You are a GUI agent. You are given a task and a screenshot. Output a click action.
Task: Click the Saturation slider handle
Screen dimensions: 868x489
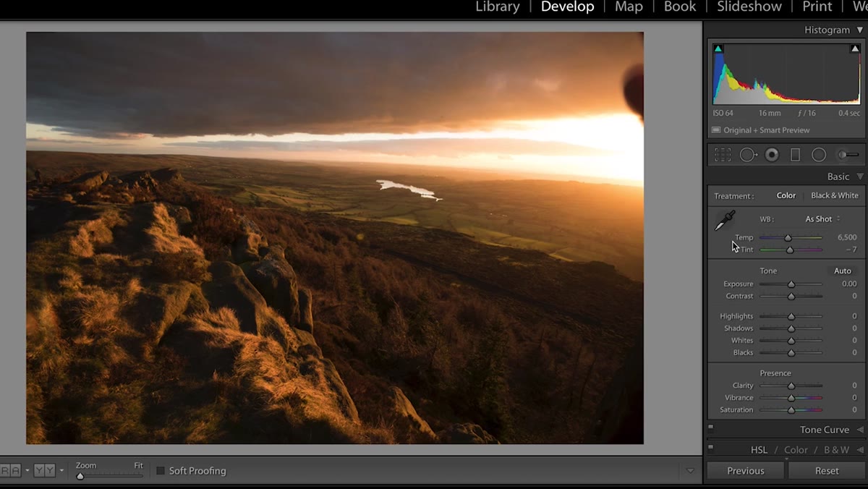coord(791,410)
